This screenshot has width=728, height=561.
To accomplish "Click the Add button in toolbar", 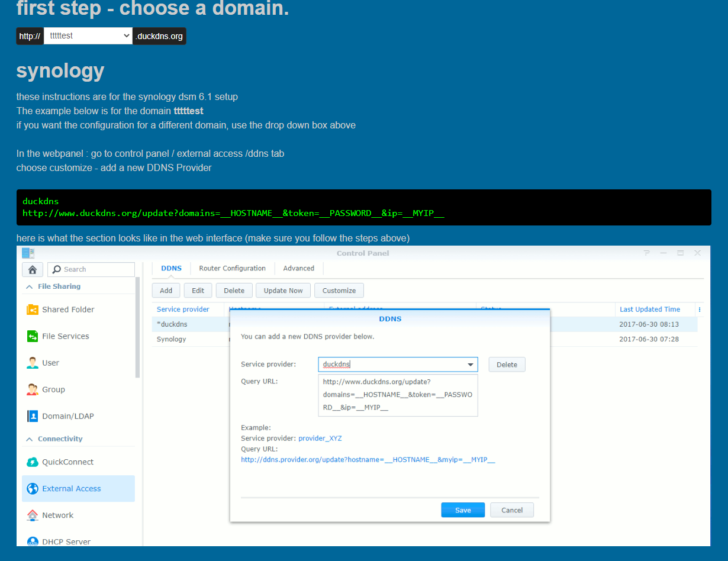I will [166, 291].
